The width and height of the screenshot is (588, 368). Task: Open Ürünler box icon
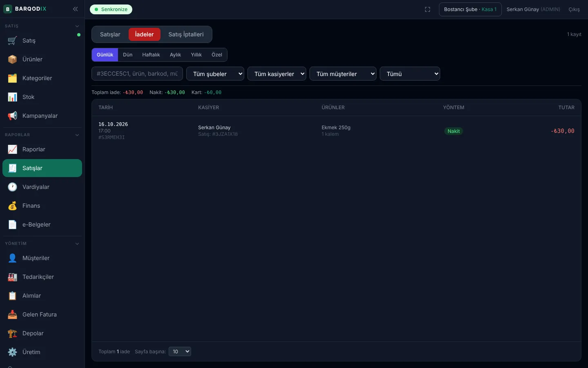pyautogui.click(x=13, y=59)
